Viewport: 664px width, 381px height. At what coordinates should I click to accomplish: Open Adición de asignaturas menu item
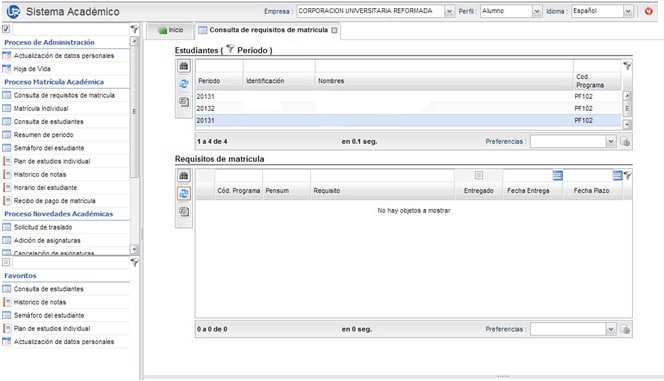pos(47,240)
